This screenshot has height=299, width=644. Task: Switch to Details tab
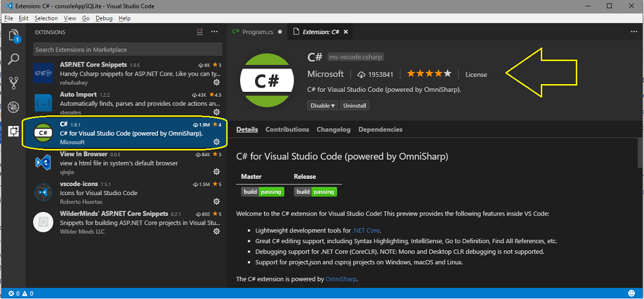[x=247, y=129]
